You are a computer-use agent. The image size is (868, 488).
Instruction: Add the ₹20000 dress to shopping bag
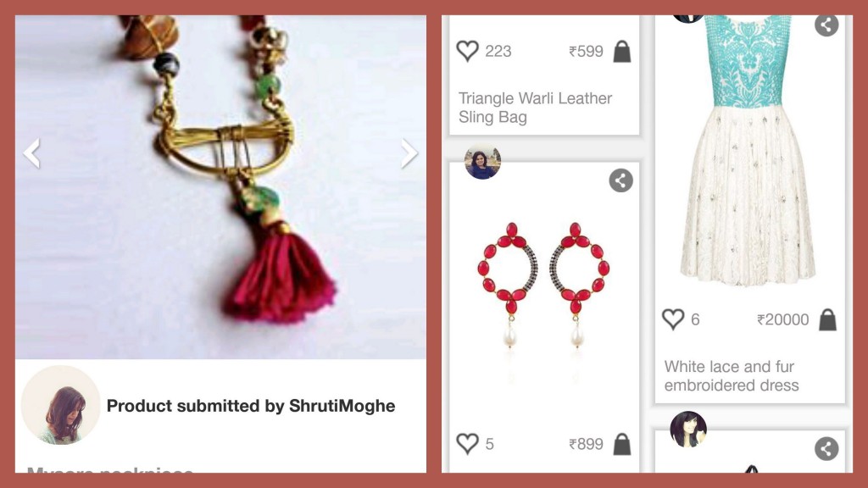(x=827, y=319)
